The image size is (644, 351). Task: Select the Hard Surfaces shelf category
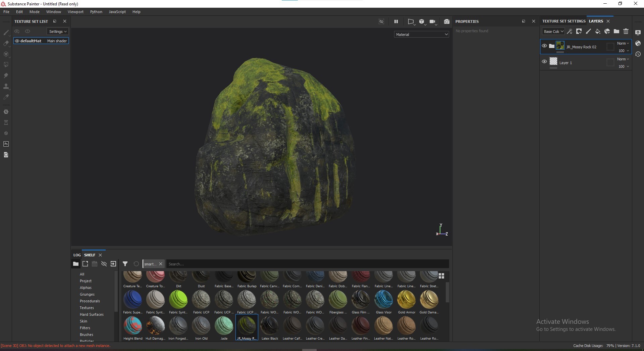click(x=92, y=314)
